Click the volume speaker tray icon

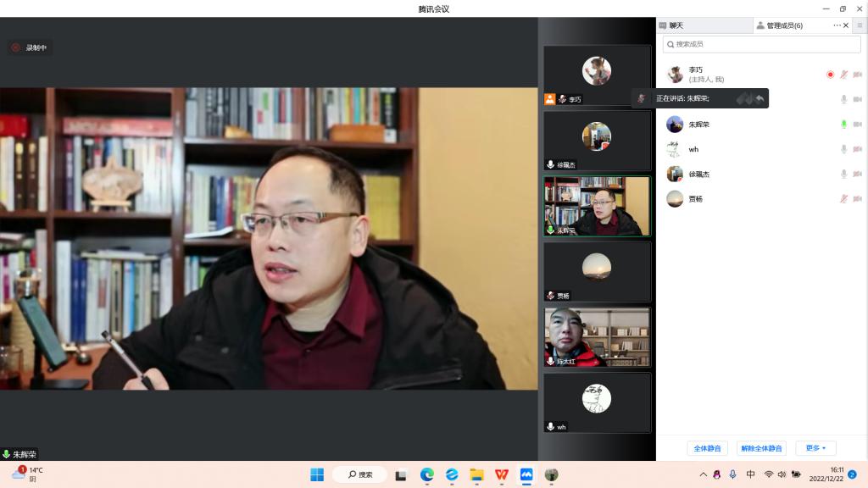point(782,474)
